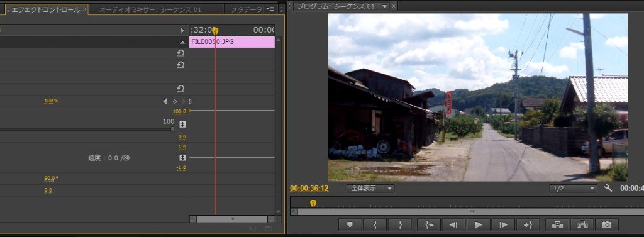Click the 100 % opacity value

click(52, 101)
